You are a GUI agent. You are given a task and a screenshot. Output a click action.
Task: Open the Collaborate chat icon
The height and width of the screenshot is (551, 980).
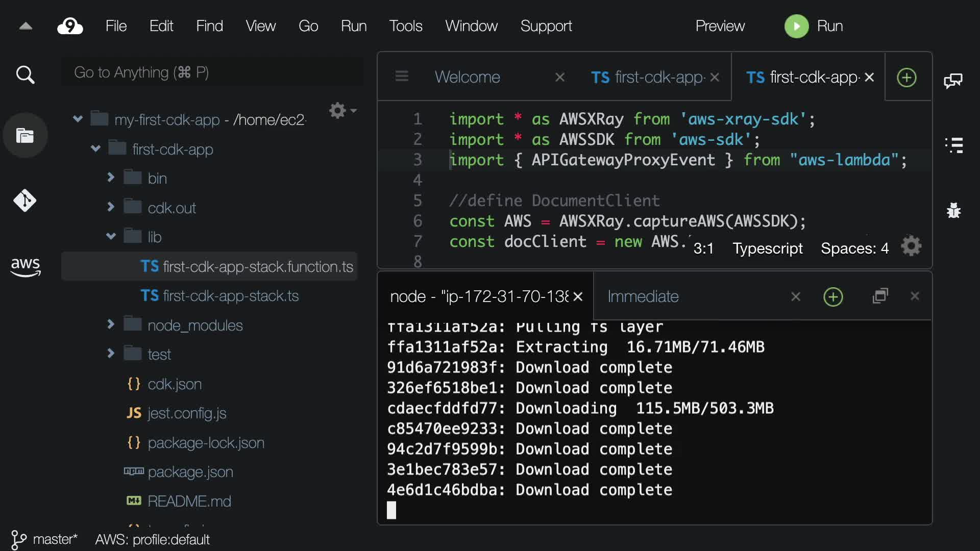[953, 80]
